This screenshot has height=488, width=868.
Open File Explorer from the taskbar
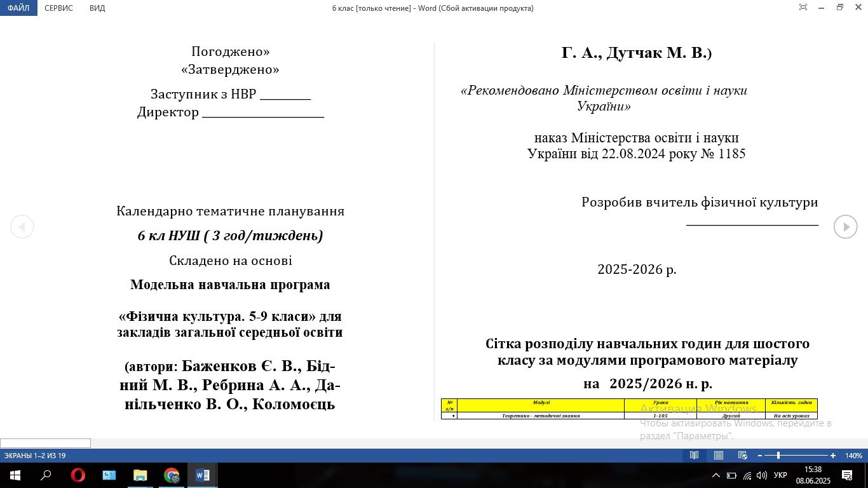pyautogui.click(x=140, y=475)
